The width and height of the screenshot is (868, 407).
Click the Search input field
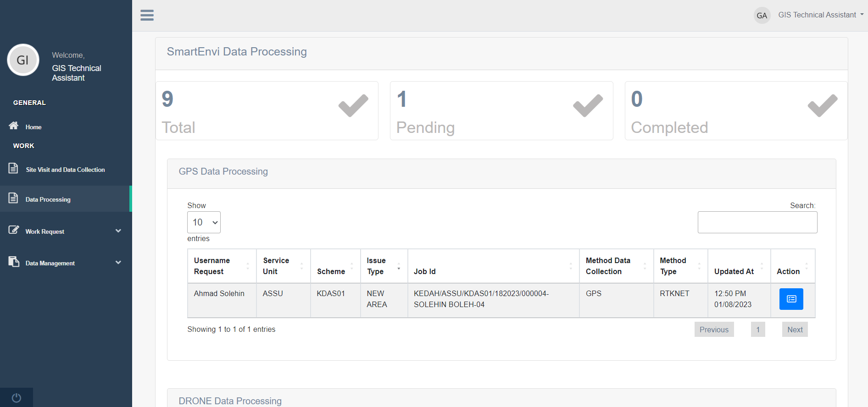(x=757, y=222)
